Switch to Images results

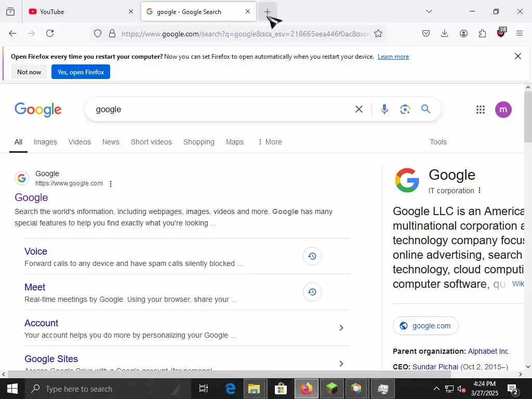pos(45,142)
